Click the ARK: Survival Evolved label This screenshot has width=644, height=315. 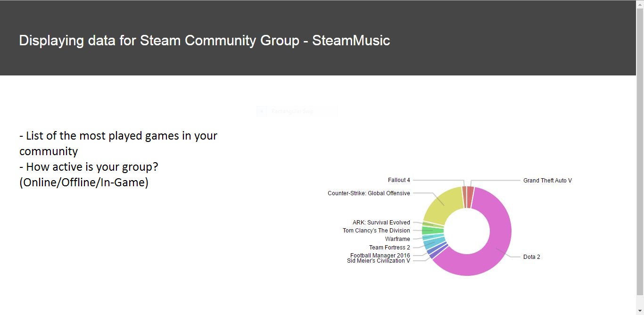coord(381,223)
